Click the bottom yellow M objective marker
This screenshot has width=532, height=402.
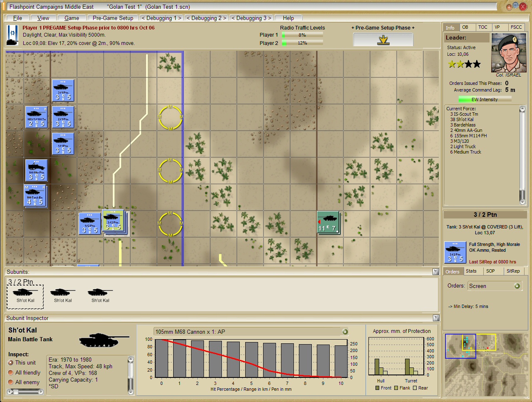tap(170, 224)
